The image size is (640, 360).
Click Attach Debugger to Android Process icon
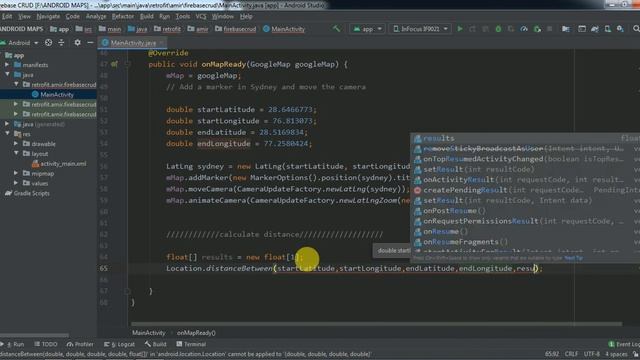537,29
